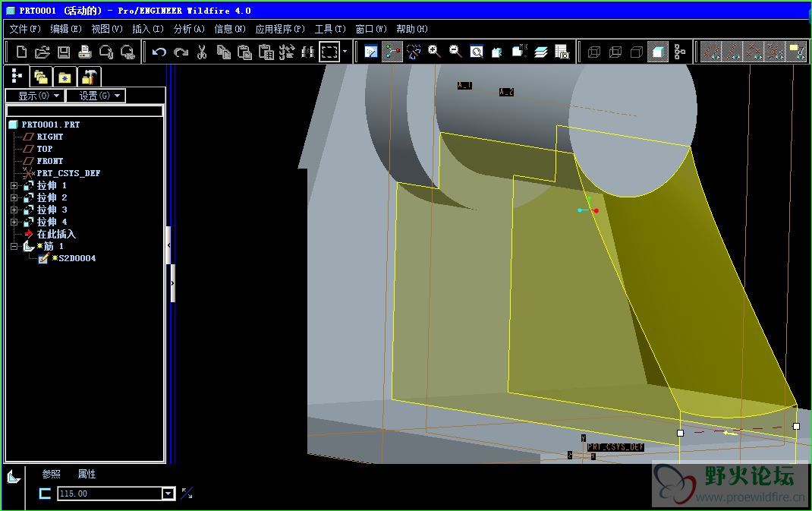The height and width of the screenshot is (511, 812).
Task: Click the Paste clipboard icon
Action: click(244, 52)
